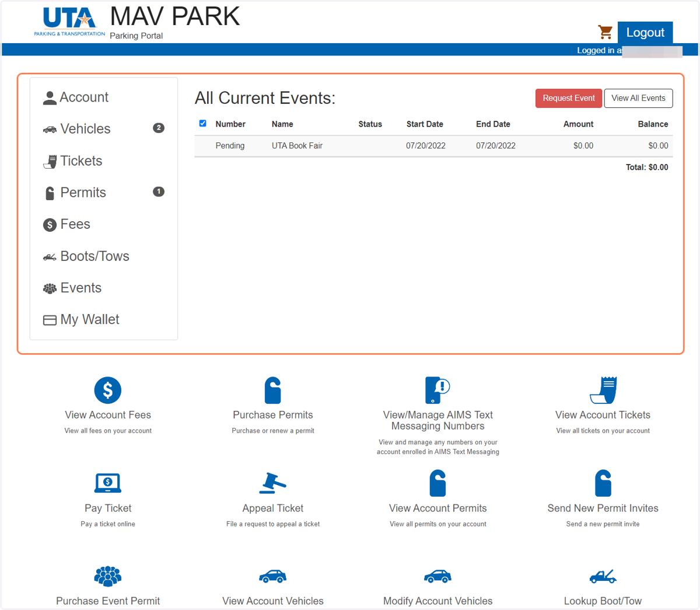
Task: Click the Lookup Boot/Tow truck icon
Action: [603, 576]
